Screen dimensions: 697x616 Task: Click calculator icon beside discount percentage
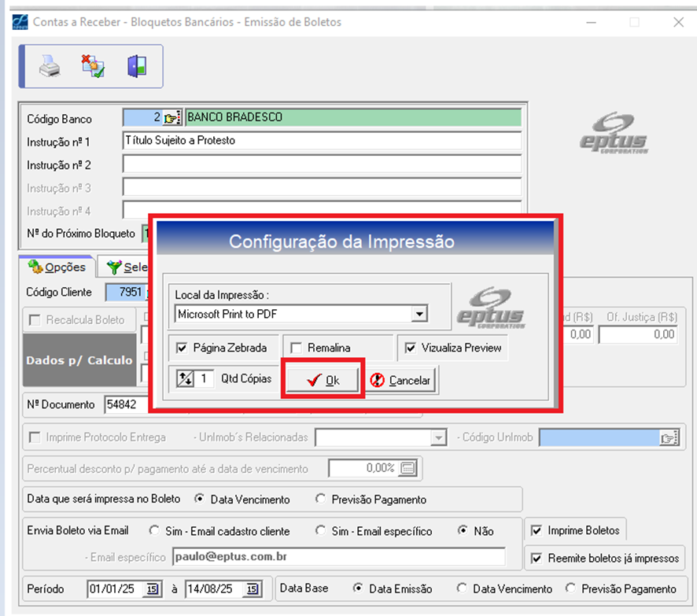point(408,468)
